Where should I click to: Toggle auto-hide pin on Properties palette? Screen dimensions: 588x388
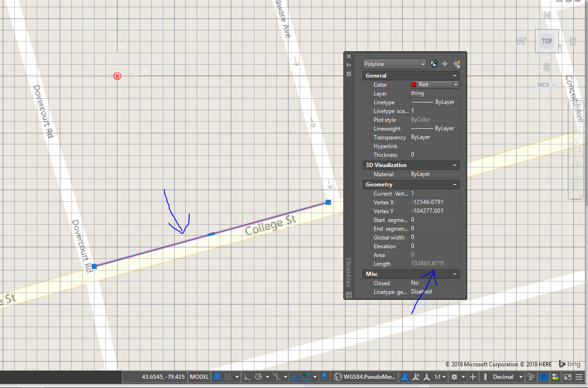pyautogui.click(x=349, y=65)
